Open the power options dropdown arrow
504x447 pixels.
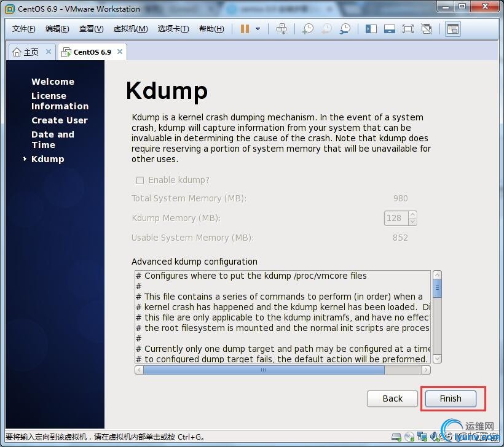258,29
